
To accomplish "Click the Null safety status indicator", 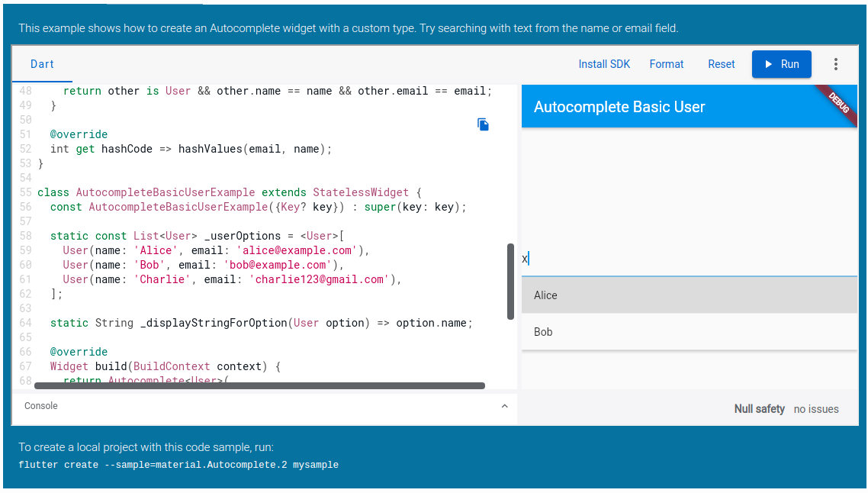I will 758,409.
